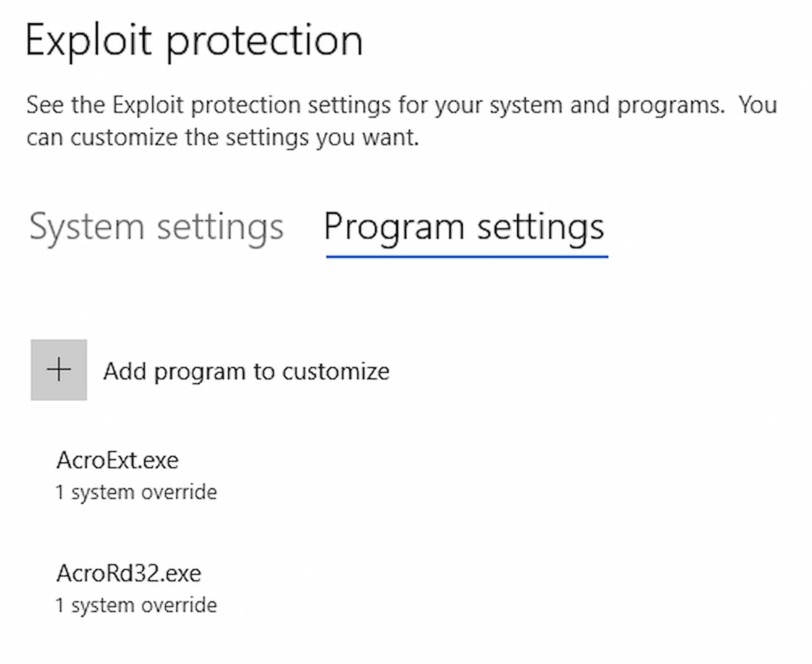Click the text "can customize the settings you want"

pos(222,138)
